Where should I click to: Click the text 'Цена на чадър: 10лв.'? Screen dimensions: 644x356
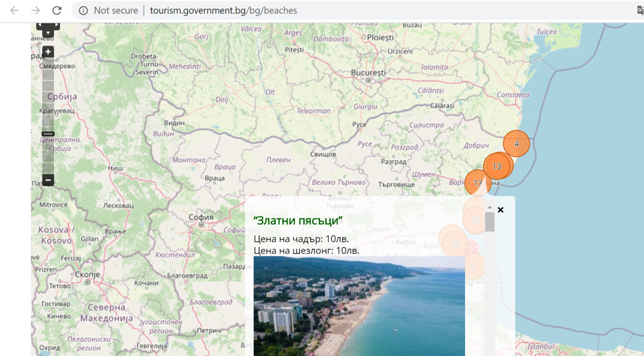pyautogui.click(x=301, y=238)
